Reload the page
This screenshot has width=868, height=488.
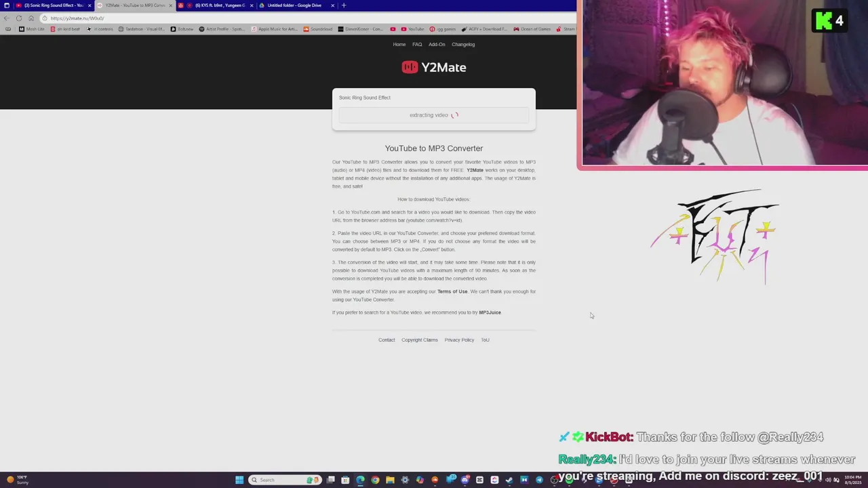tap(19, 18)
